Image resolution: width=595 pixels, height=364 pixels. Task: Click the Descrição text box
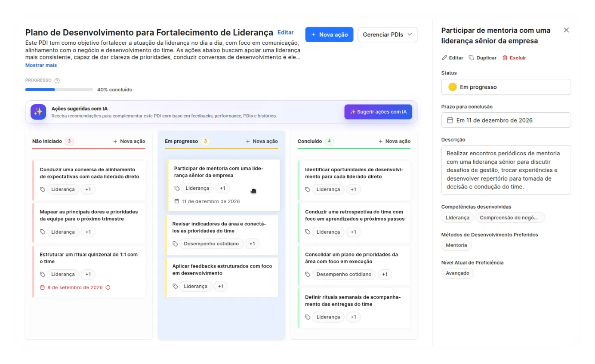click(x=506, y=170)
